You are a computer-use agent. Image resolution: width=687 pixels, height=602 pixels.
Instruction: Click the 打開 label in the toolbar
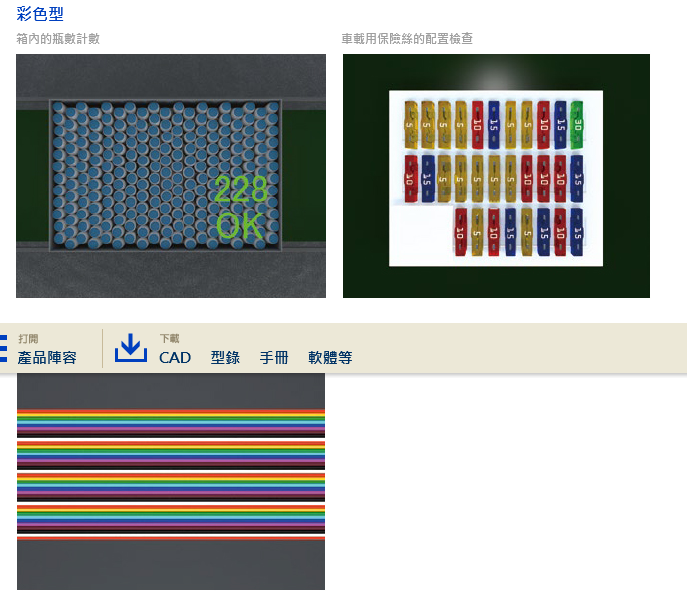[x=28, y=339]
